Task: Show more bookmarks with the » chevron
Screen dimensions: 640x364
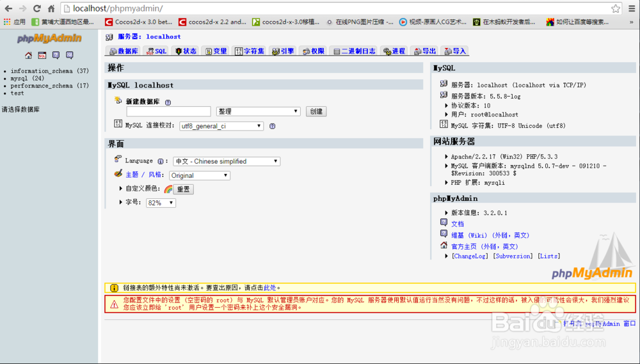Action: [x=631, y=22]
